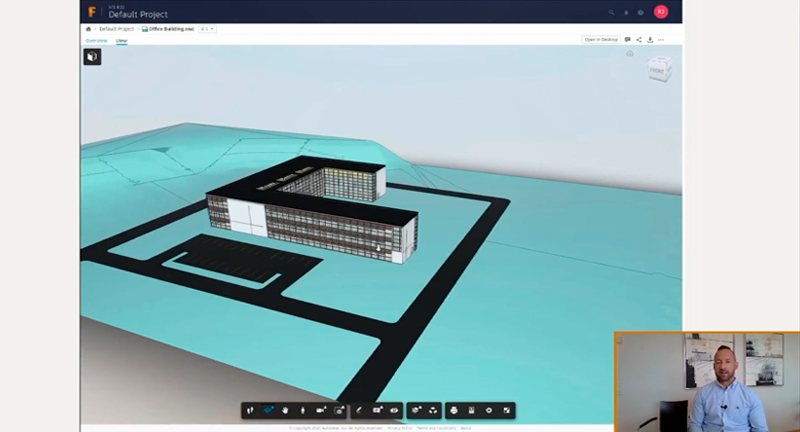The image size is (800, 432).
Task: Click the ViewCube front face
Action: tap(658, 71)
